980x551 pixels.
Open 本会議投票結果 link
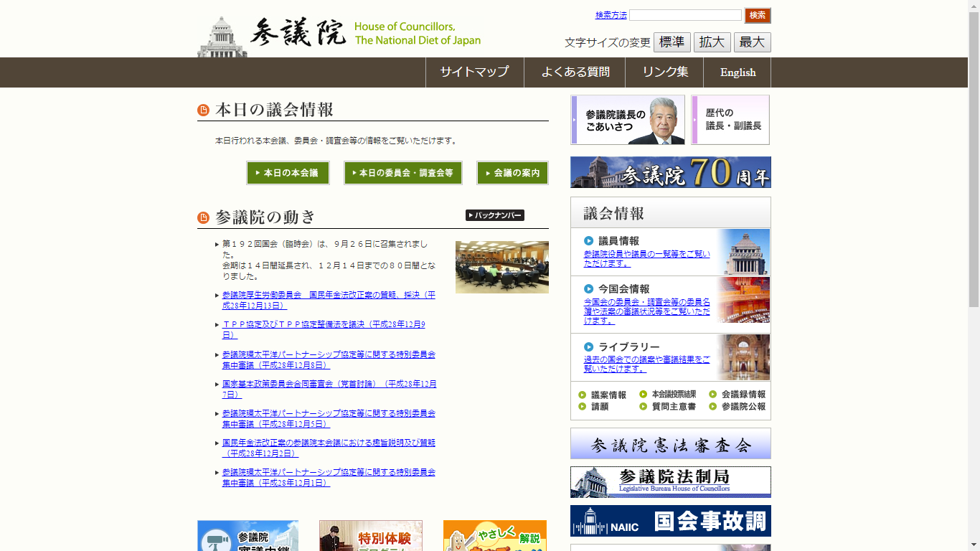pos(674,394)
